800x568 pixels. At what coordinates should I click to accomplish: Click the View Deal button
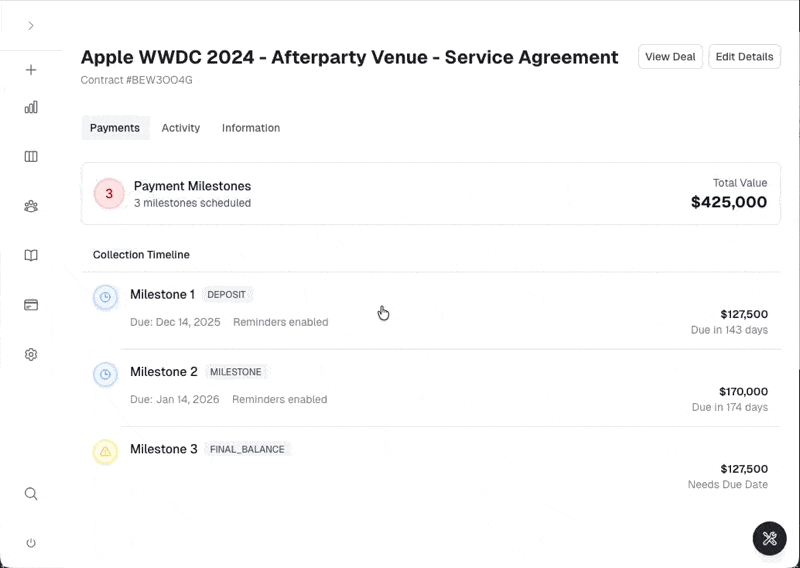click(x=670, y=57)
